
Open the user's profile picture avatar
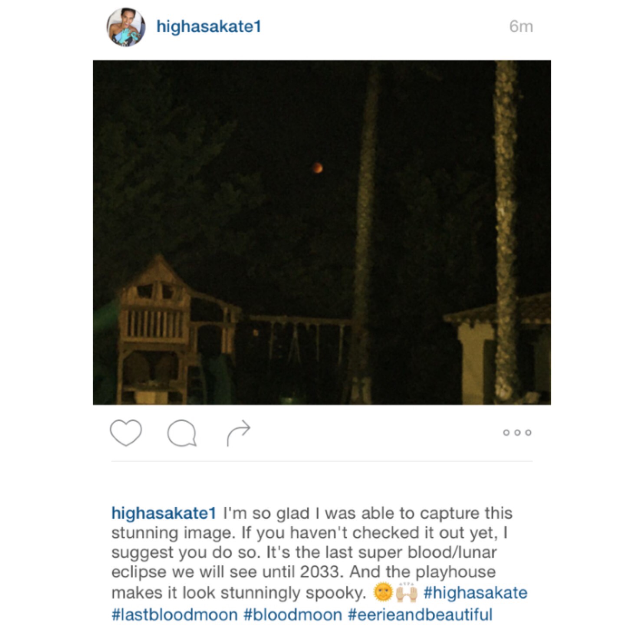[x=126, y=26]
